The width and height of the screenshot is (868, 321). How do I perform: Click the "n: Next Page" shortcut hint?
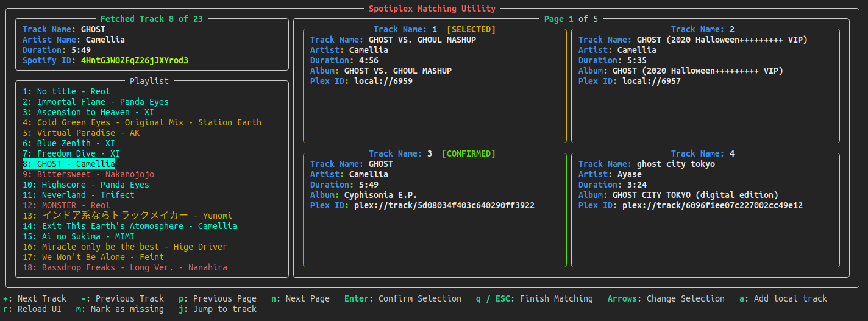301,298
